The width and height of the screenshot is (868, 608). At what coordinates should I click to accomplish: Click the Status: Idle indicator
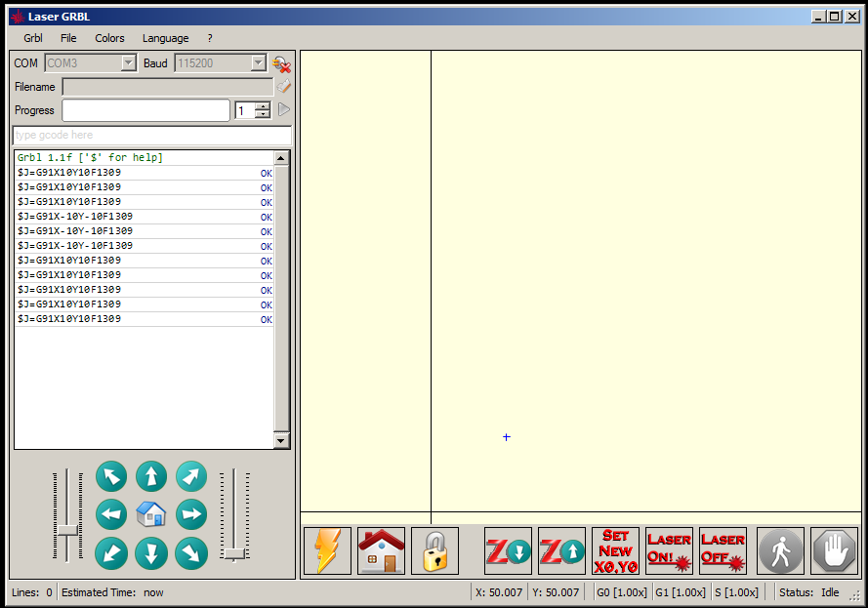click(808, 592)
